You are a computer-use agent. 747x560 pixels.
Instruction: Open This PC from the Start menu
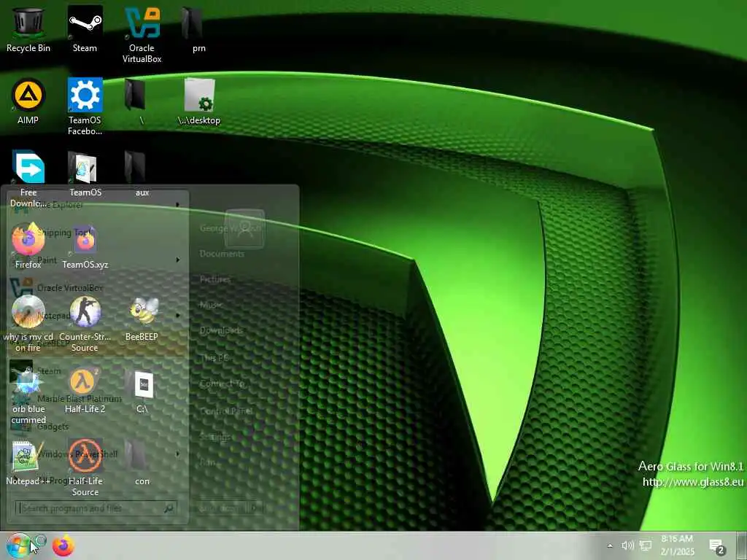214,358
